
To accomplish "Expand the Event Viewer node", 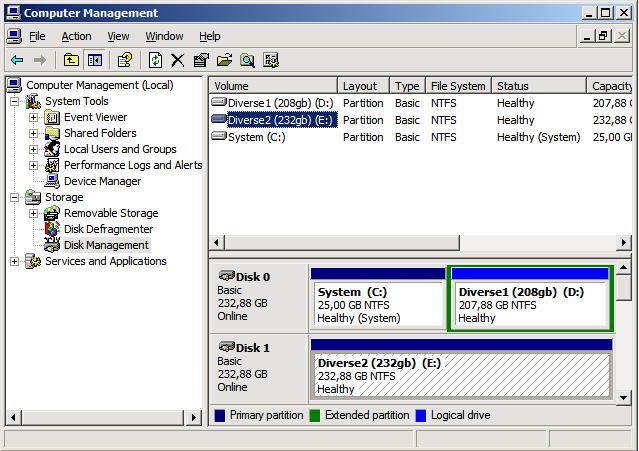I will [33, 117].
